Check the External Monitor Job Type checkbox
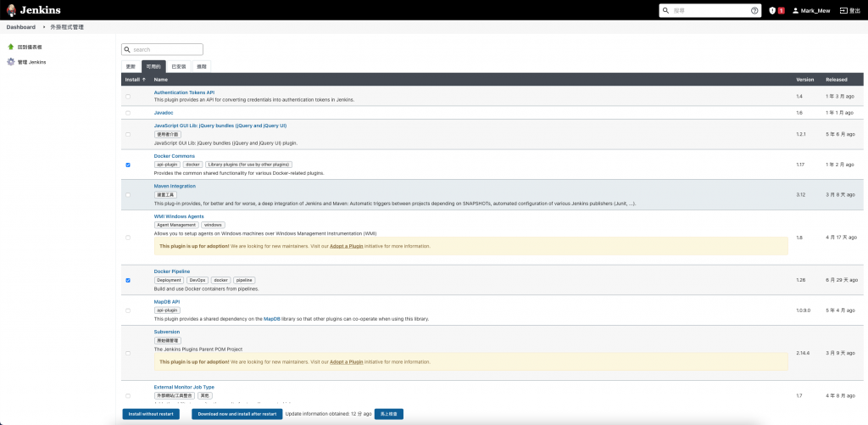868x425 pixels. 128,396
